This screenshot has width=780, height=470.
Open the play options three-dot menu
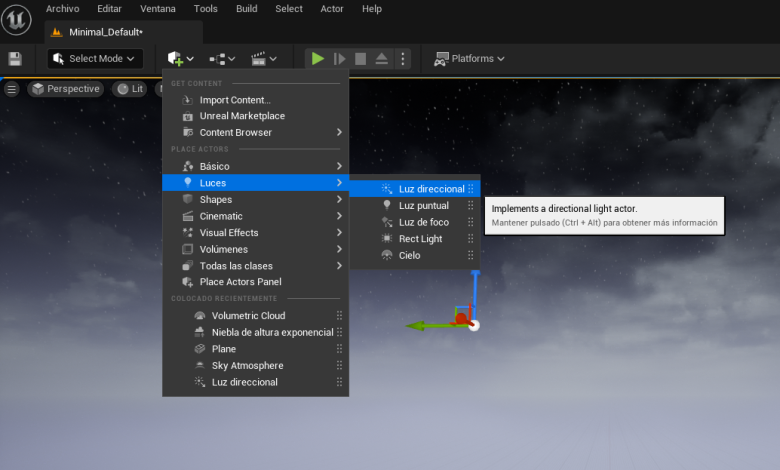403,59
